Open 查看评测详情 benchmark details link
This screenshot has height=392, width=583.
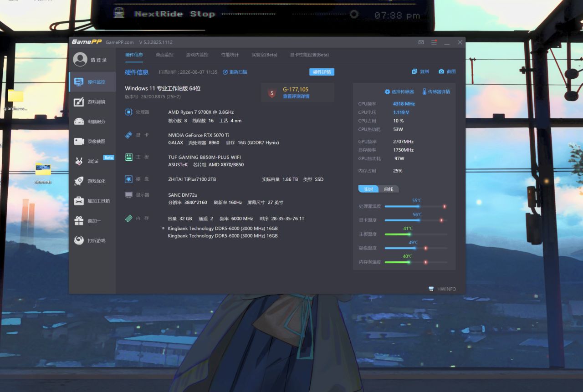pos(296,97)
